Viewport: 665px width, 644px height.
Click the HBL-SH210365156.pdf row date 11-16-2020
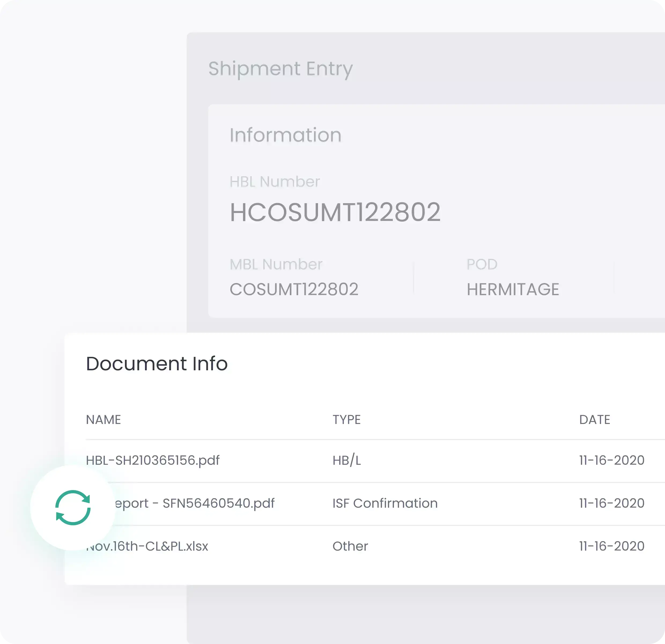pos(611,460)
